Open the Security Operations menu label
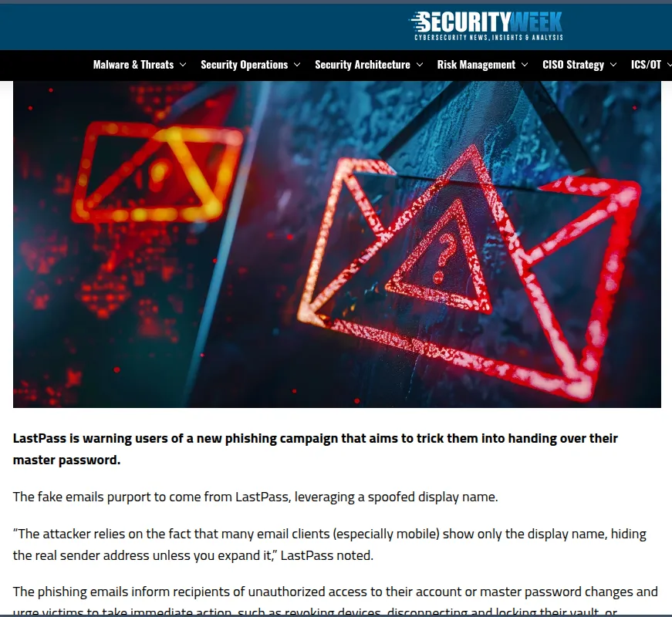The height and width of the screenshot is (617, 672). click(x=245, y=65)
